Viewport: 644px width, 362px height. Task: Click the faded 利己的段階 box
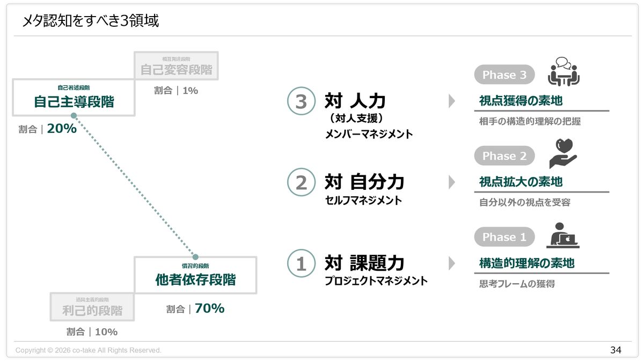[x=92, y=307]
